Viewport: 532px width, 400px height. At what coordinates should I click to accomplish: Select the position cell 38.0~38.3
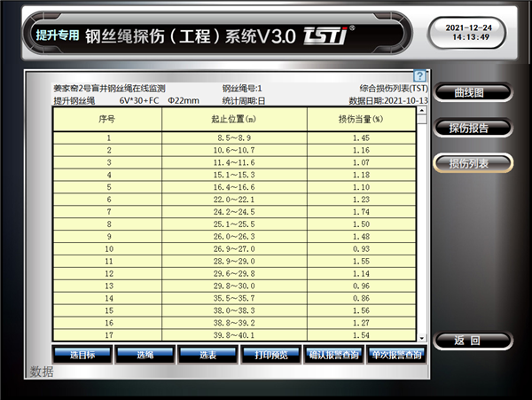(234, 310)
